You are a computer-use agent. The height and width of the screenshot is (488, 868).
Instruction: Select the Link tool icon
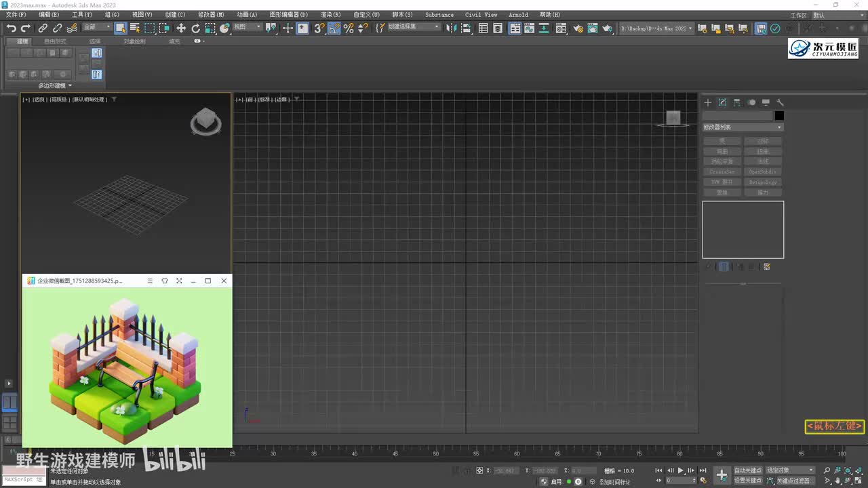(x=43, y=28)
